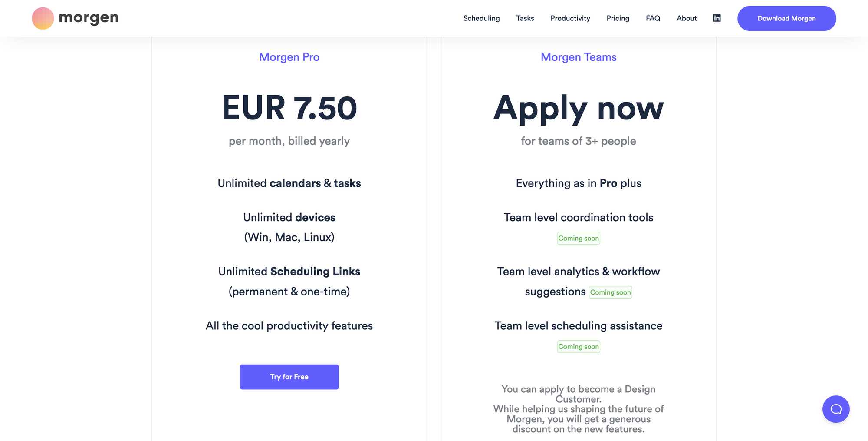Open the Tasks section from navbar

[525, 18]
